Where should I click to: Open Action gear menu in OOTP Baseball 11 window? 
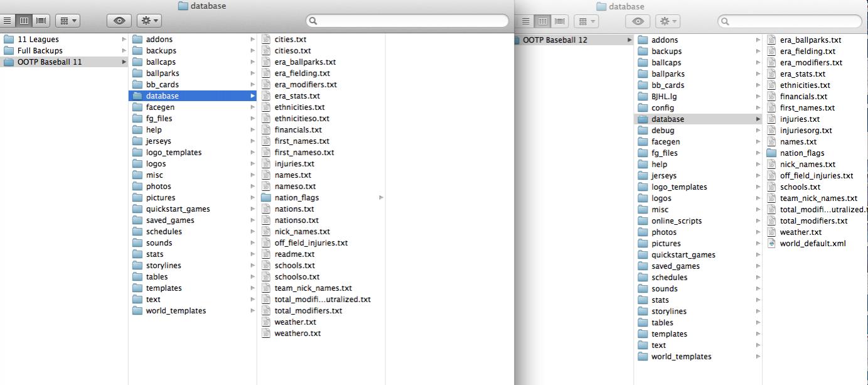click(149, 21)
